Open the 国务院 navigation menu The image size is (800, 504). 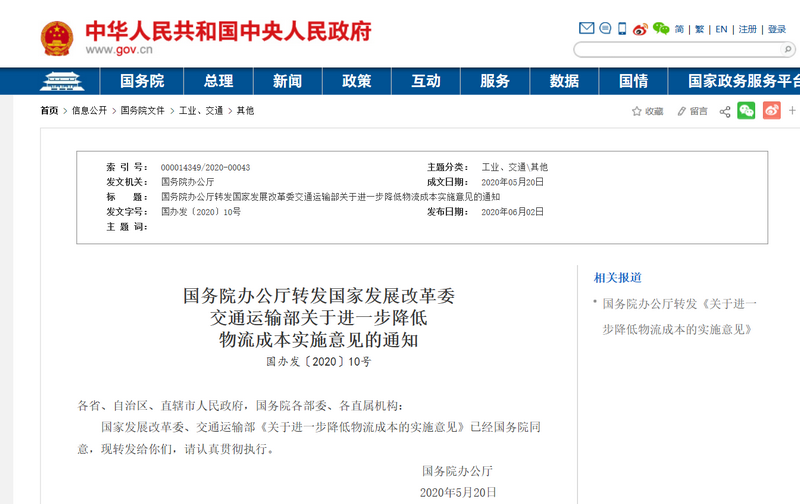(x=142, y=81)
